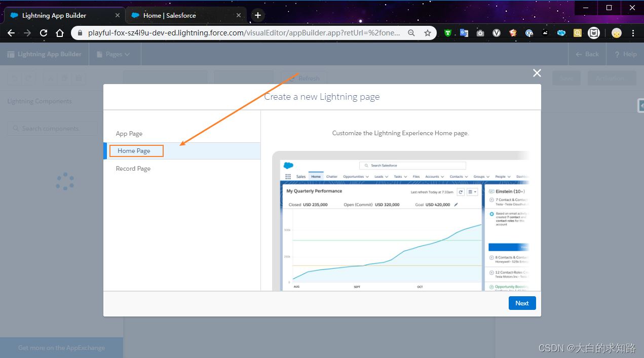Open the blue Salesforce cloud extension

click(561, 33)
